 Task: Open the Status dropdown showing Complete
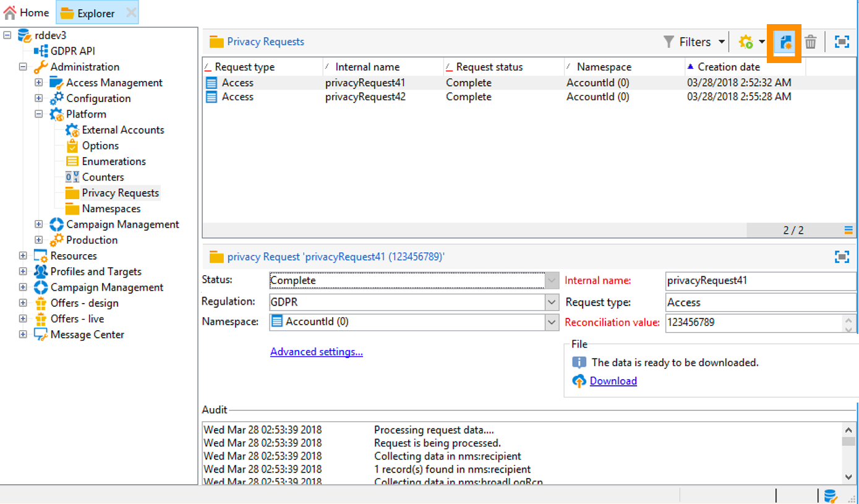click(x=552, y=281)
